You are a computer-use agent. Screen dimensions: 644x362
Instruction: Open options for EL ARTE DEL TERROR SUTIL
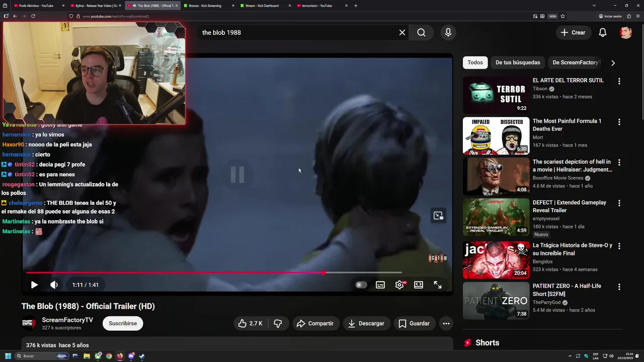click(x=619, y=81)
